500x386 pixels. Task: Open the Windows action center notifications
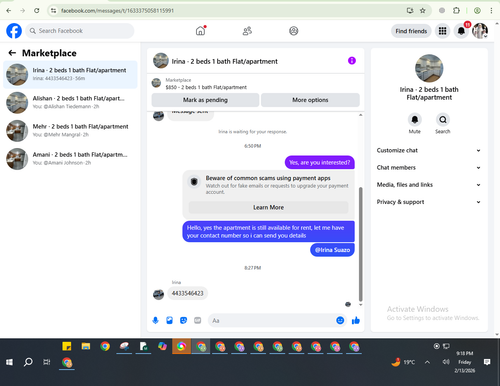pyautogui.click(x=487, y=362)
